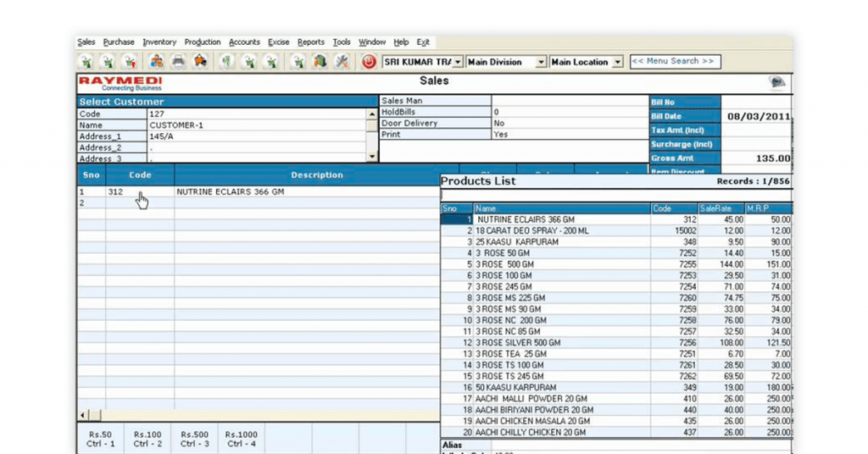
Task: Expand the Main Location dropdown
Action: point(617,62)
